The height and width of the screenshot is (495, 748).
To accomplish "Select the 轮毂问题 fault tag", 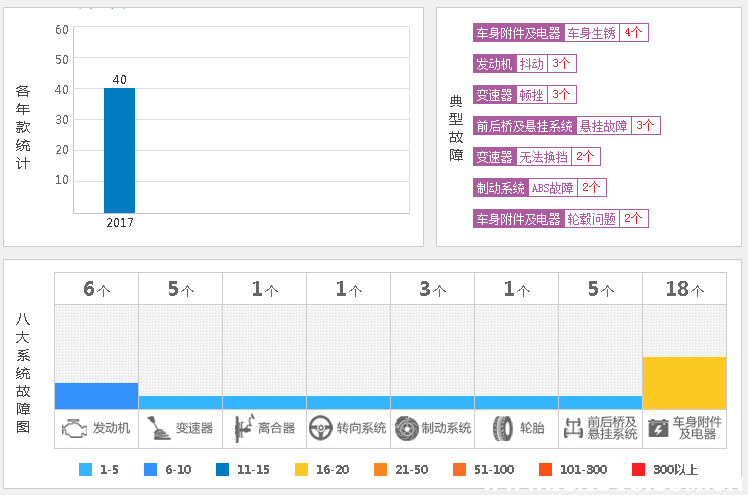I will pos(591,219).
